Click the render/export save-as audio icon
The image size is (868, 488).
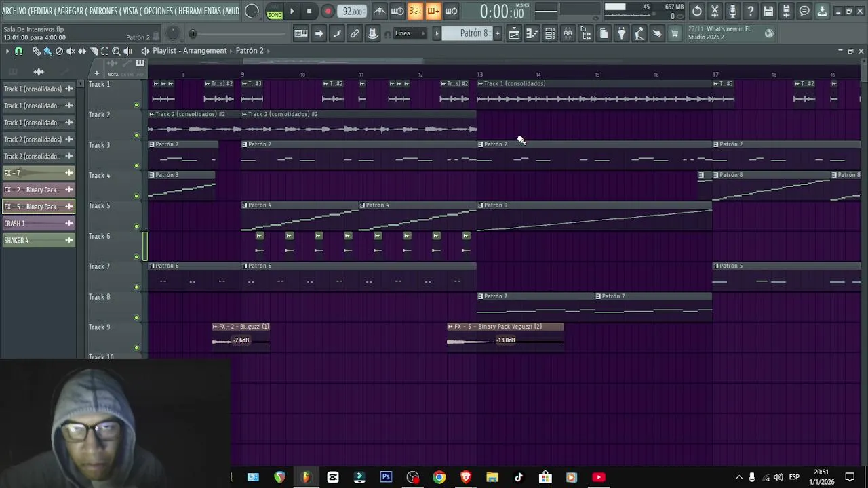tap(787, 12)
